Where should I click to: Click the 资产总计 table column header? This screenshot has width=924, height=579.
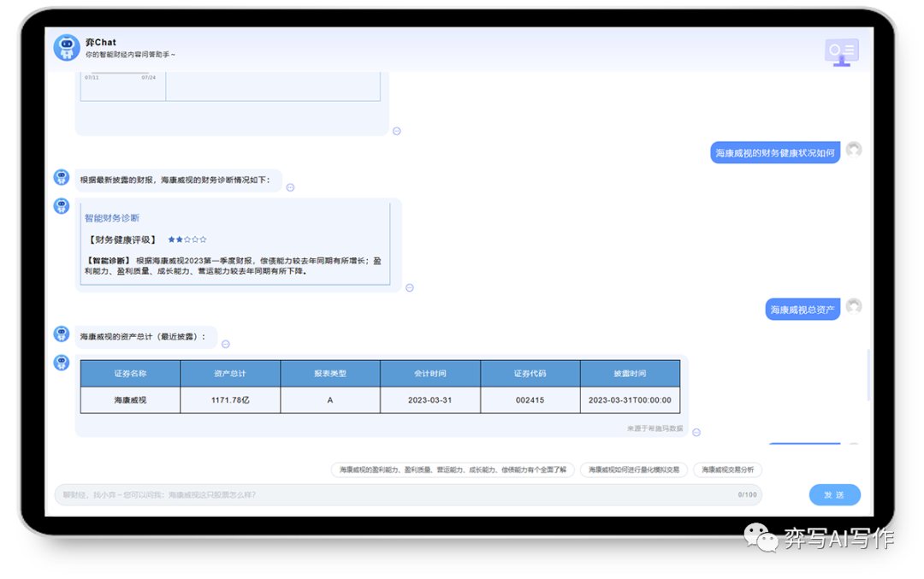(230, 374)
